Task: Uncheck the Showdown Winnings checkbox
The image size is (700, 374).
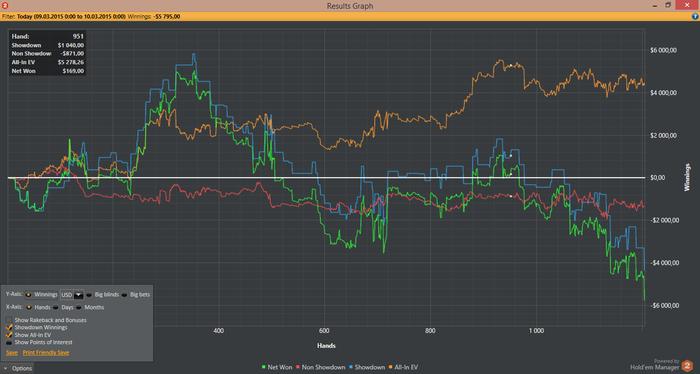Action: pos(9,327)
